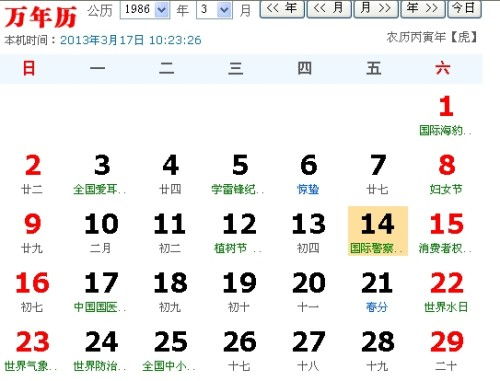Select date 16 (初七)
Screen dimensions: 500x381
pyautogui.click(x=32, y=291)
